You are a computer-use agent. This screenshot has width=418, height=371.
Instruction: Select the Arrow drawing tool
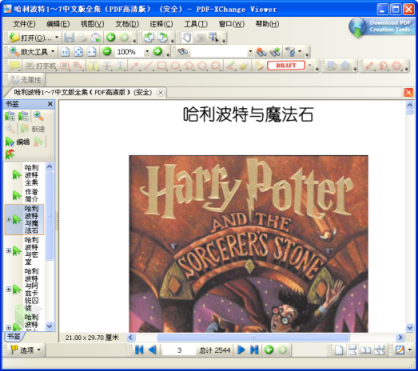click(x=134, y=66)
